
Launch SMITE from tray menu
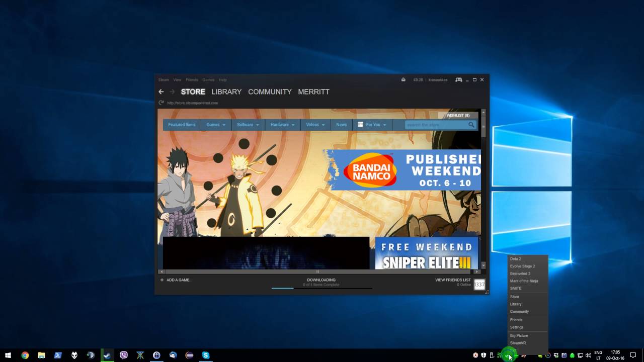click(x=516, y=288)
